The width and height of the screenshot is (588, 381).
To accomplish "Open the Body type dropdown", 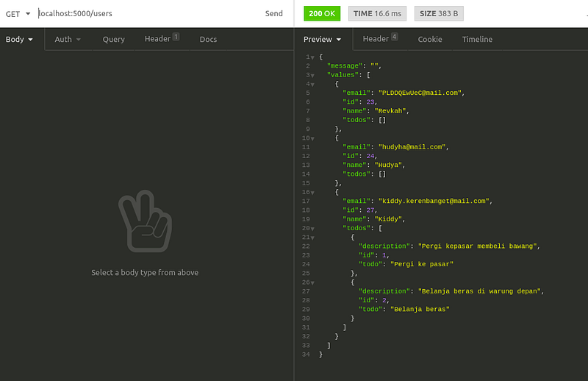I will click(x=19, y=40).
